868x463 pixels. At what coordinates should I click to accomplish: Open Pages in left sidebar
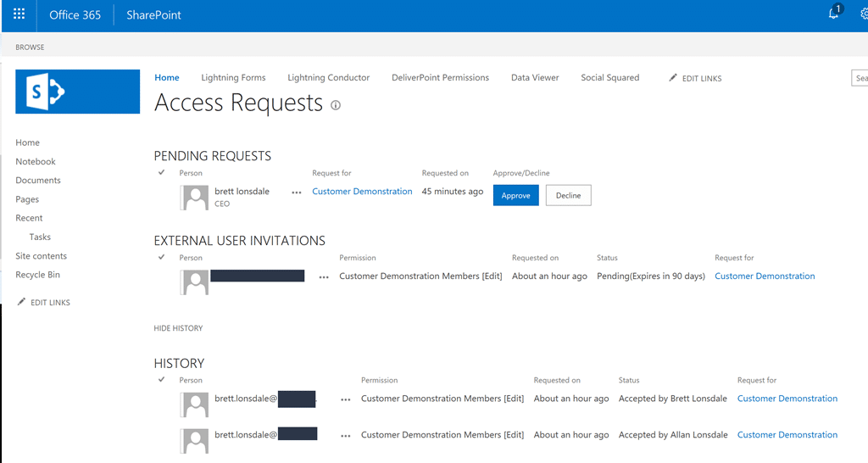coord(27,199)
